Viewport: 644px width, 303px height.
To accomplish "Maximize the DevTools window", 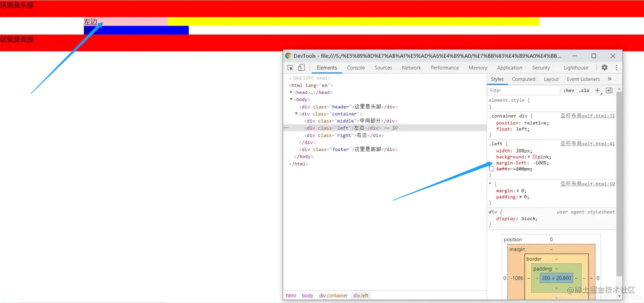I will (x=594, y=56).
